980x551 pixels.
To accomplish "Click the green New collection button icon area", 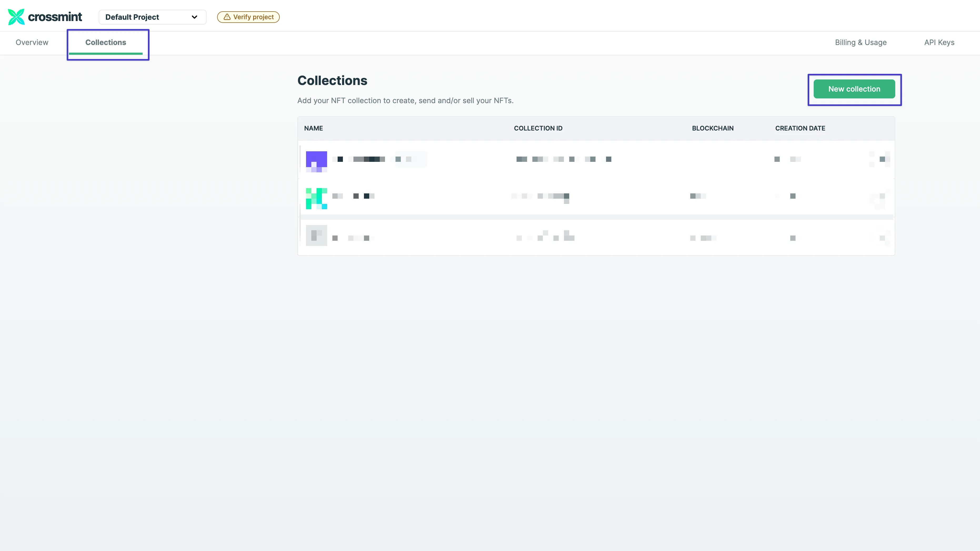I will coord(854,89).
